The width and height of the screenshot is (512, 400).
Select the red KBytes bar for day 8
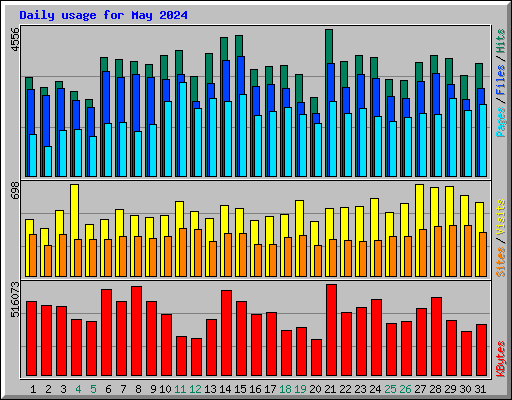[136, 331]
